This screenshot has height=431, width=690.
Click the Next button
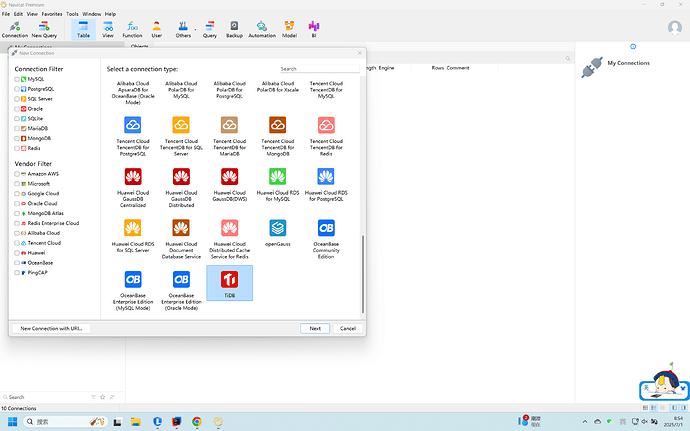[315, 328]
